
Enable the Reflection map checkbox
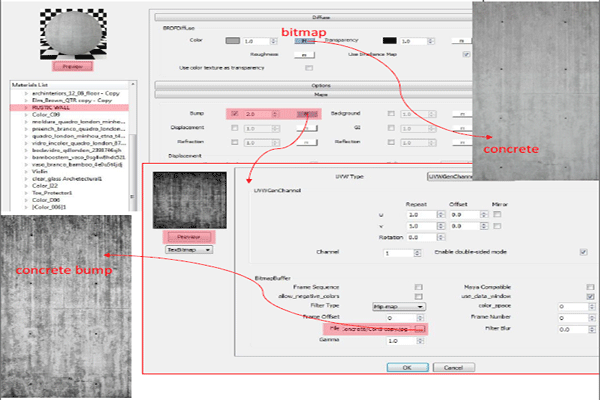click(391, 142)
